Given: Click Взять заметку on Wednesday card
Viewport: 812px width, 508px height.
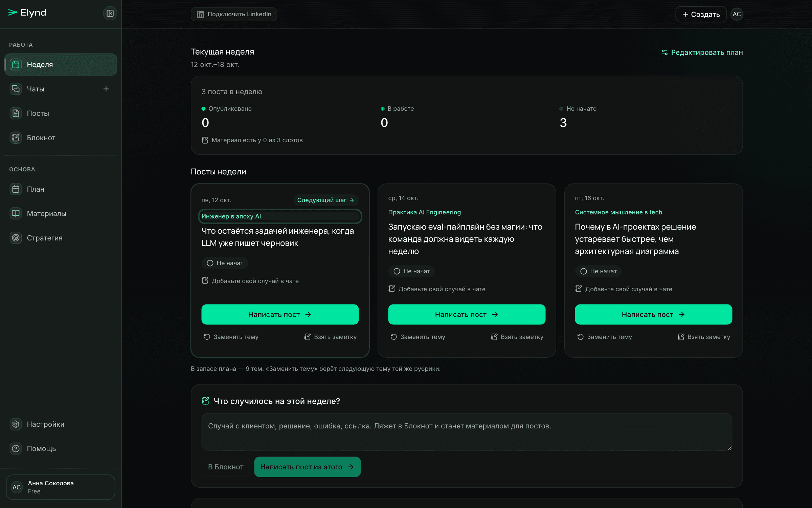Looking at the screenshot, I should [517, 337].
